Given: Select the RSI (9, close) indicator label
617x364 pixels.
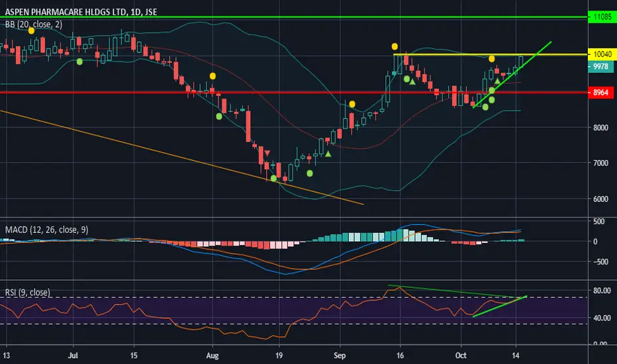Looking at the screenshot, I should 28,293.
